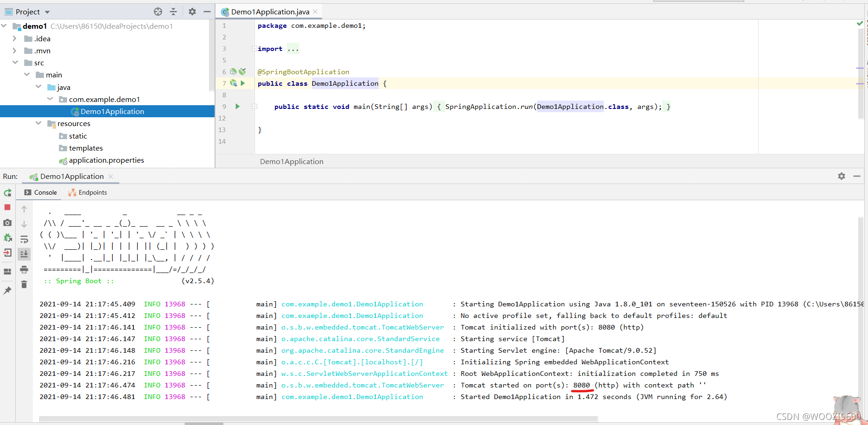This screenshot has width=868, height=425.
Task: Click the w.s.c.ServletWebServerApplicationContext logger text
Action: [x=365, y=374]
